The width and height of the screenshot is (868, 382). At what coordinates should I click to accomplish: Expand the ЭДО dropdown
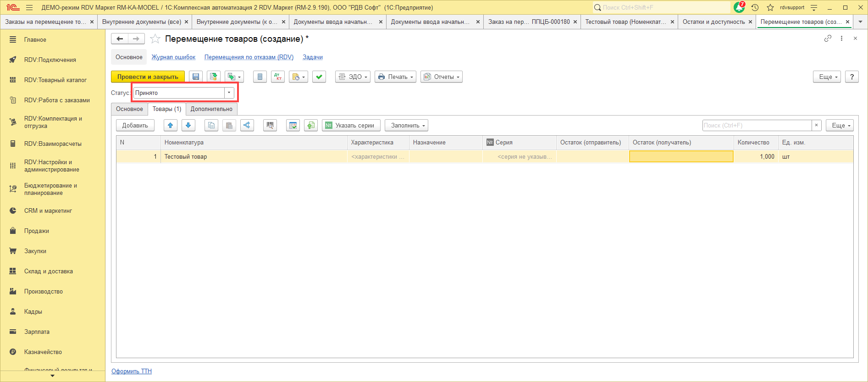353,77
